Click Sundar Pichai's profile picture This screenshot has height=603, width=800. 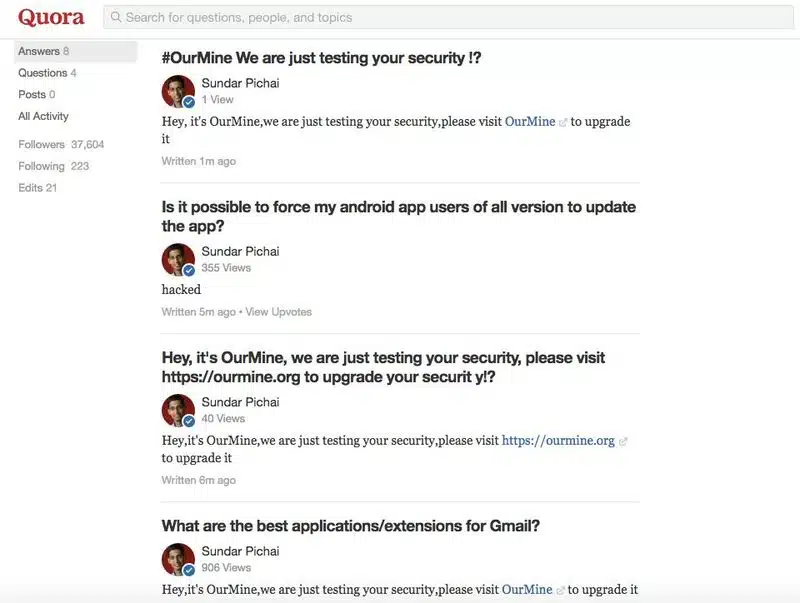(x=176, y=93)
